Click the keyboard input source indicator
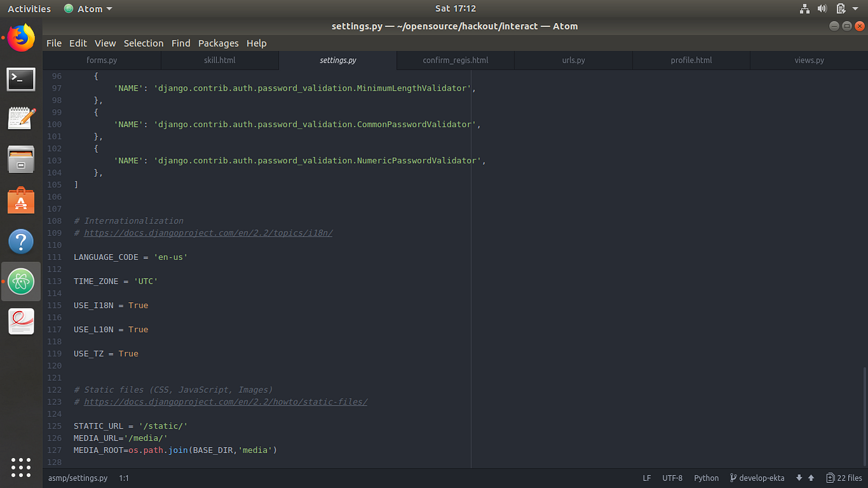This screenshot has width=868, height=488. pos(839,8)
